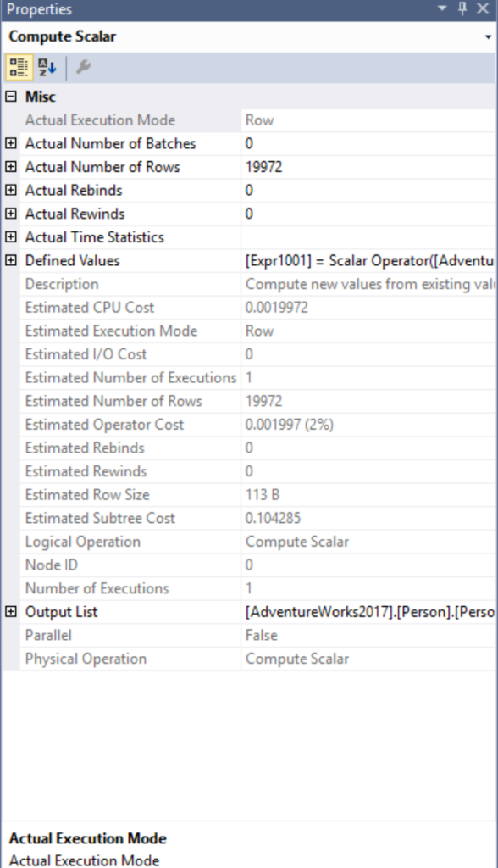Click the Defined Values expression field
This screenshot has height=868, width=498.
pyautogui.click(x=368, y=261)
